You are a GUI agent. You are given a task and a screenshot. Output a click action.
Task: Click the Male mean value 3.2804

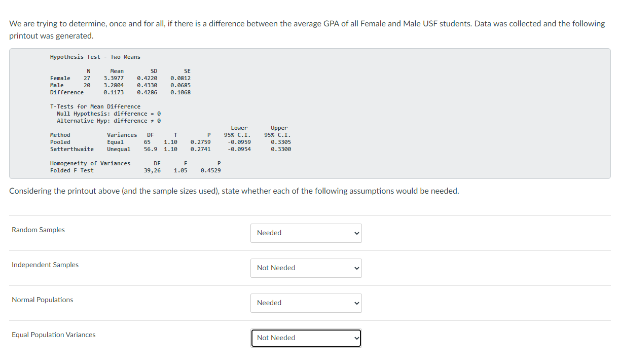pyautogui.click(x=114, y=86)
